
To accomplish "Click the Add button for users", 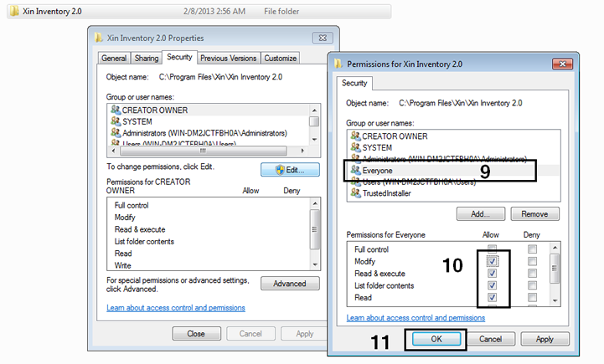I will click(x=480, y=214).
